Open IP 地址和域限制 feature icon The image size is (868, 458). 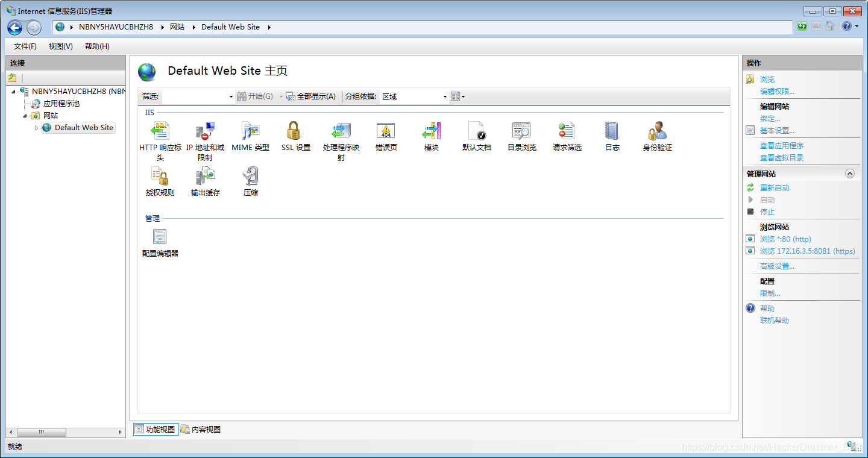[x=205, y=131]
